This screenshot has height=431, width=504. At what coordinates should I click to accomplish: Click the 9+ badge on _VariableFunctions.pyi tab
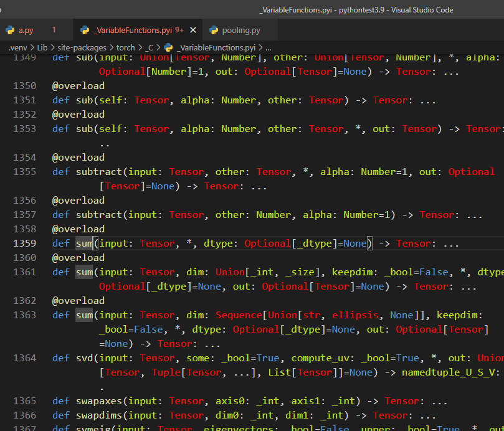(178, 30)
